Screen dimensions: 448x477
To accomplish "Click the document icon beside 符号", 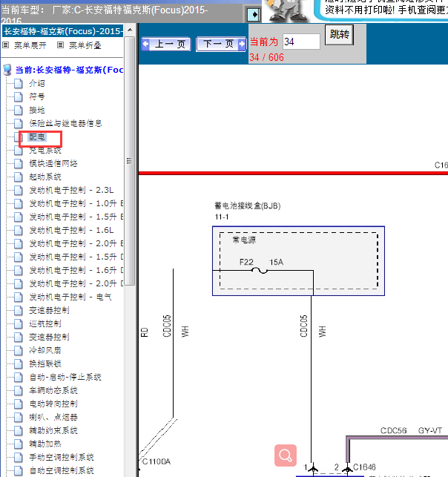I will tap(19, 96).
